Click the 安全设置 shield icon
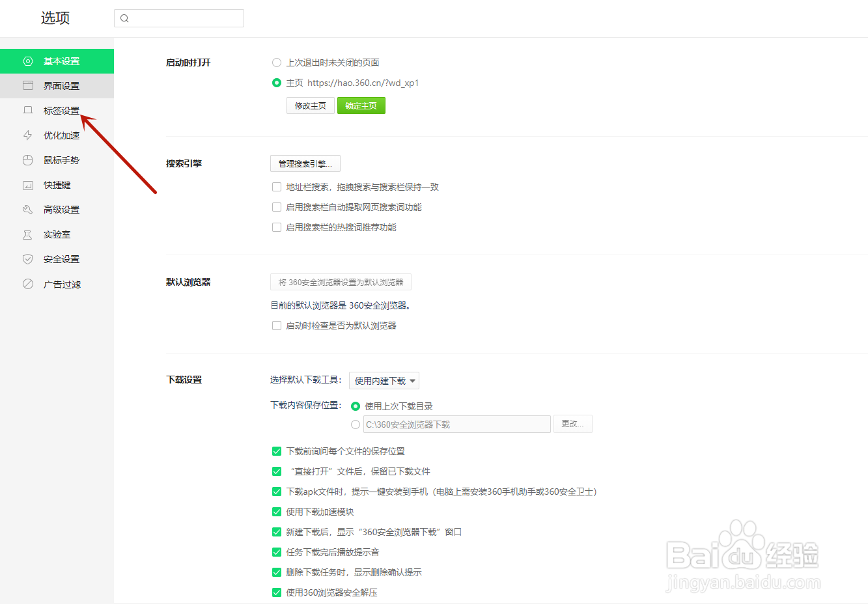This screenshot has width=868, height=612. pyautogui.click(x=28, y=259)
